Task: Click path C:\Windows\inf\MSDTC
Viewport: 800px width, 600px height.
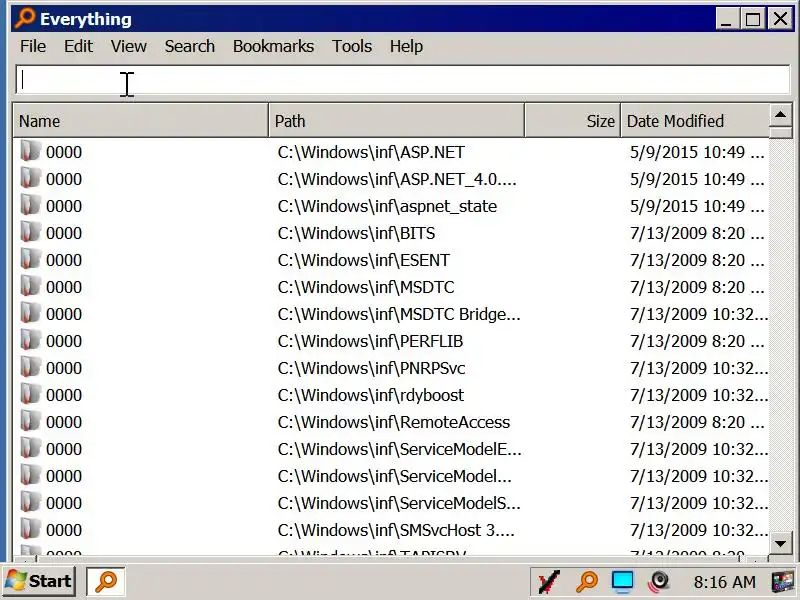Action: (366, 287)
